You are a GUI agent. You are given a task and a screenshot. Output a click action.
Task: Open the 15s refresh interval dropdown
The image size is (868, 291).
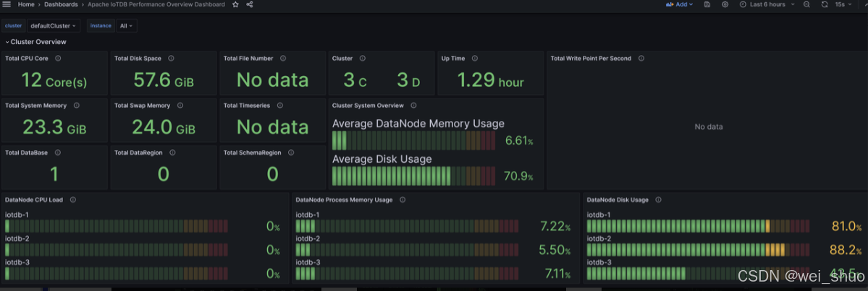pyautogui.click(x=843, y=4)
